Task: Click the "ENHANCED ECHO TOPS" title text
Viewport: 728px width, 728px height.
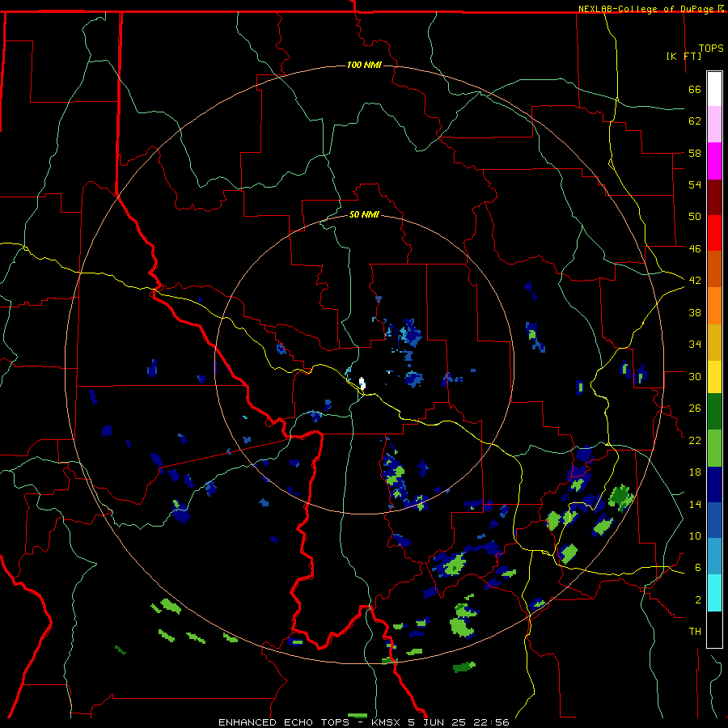Action: click(x=284, y=722)
